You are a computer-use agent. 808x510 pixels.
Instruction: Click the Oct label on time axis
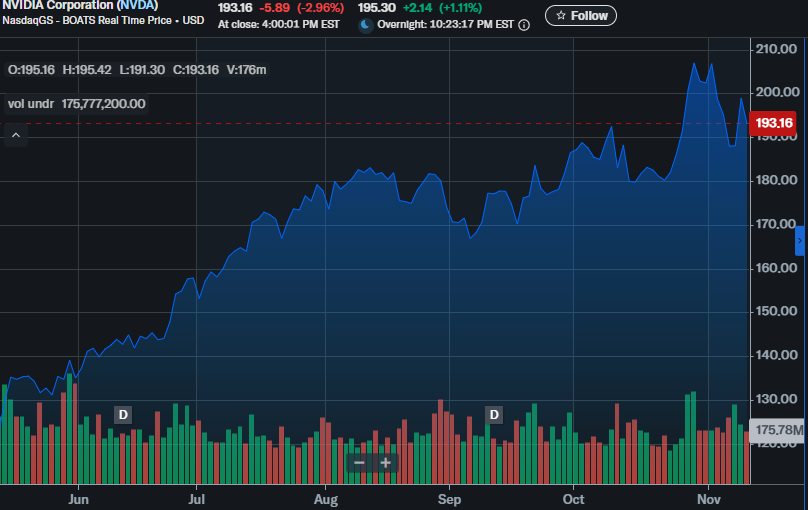coord(573,498)
